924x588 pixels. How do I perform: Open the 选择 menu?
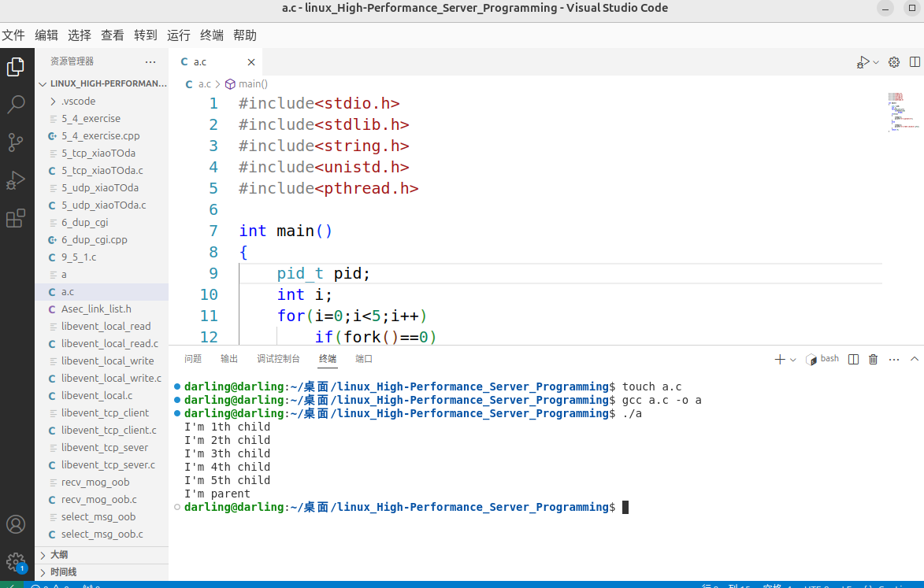click(x=80, y=35)
